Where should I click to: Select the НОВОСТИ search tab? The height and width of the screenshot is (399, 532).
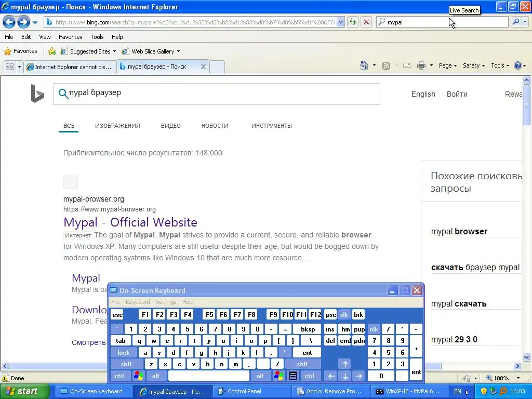click(215, 126)
